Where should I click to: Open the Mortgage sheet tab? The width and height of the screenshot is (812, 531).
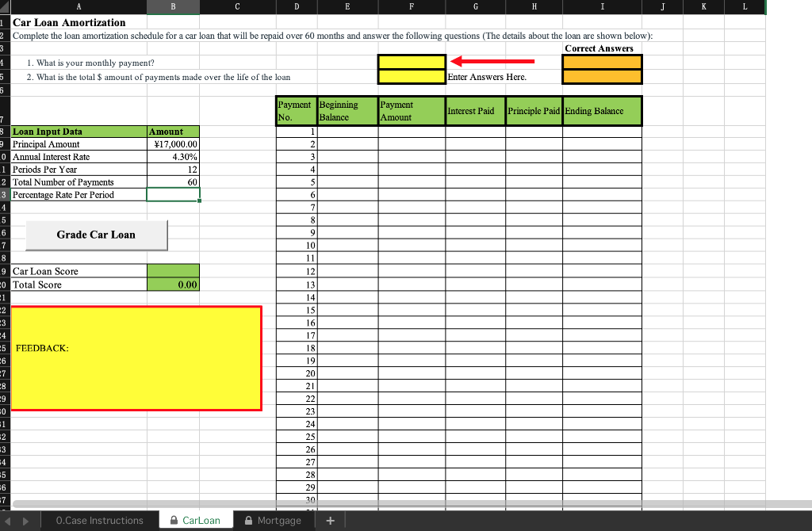273,521
